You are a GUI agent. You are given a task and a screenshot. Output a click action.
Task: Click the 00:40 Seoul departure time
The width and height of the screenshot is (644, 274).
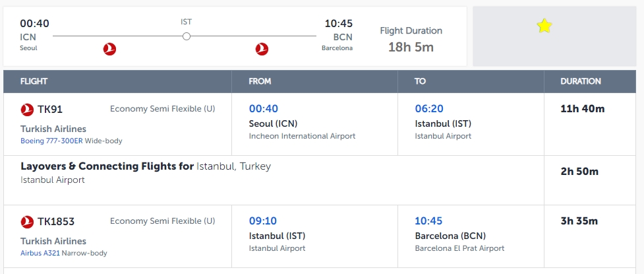[263, 109]
